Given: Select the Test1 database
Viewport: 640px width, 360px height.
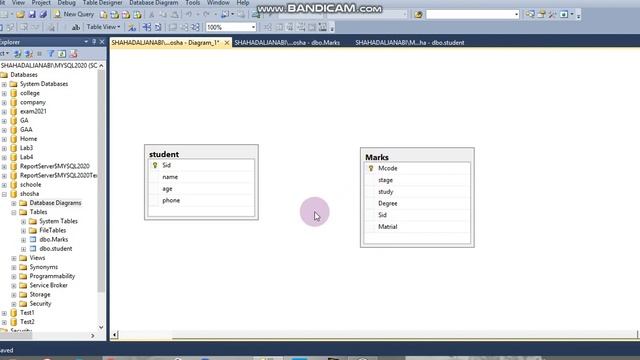Looking at the screenshot, I should (x=27, y=313).
